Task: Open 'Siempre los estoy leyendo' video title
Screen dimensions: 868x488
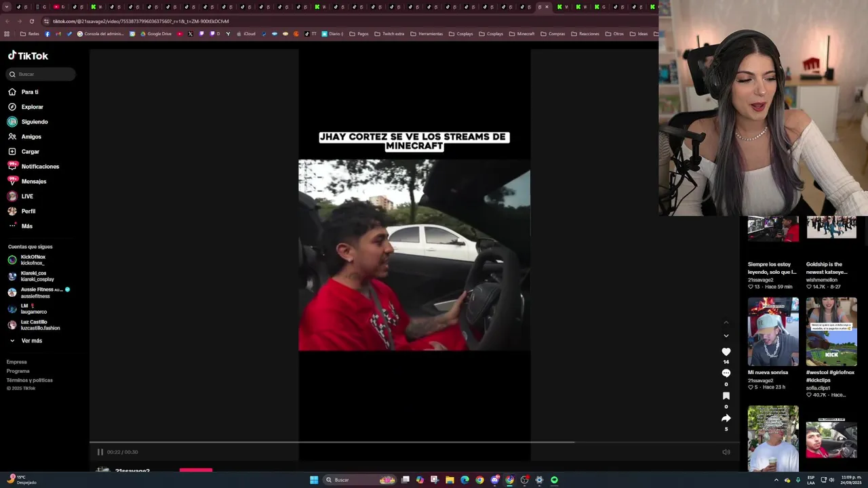Action: point(772,268)
